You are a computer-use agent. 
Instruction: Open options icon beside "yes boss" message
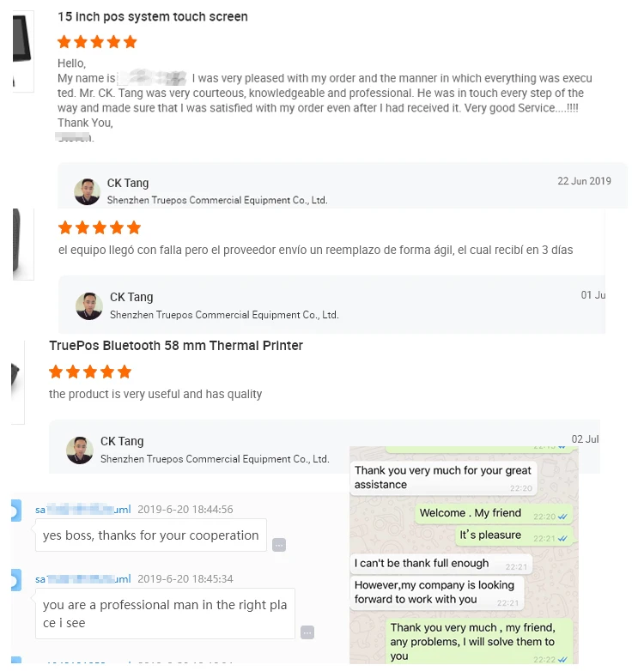278,544
